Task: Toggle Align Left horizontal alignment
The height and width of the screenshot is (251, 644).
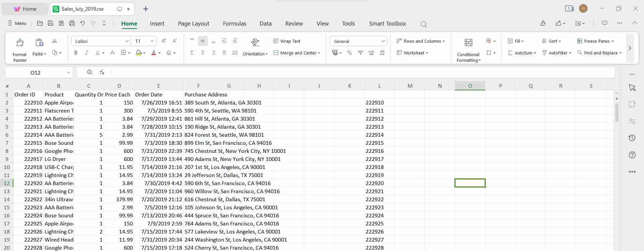Action: pos(192,53)
